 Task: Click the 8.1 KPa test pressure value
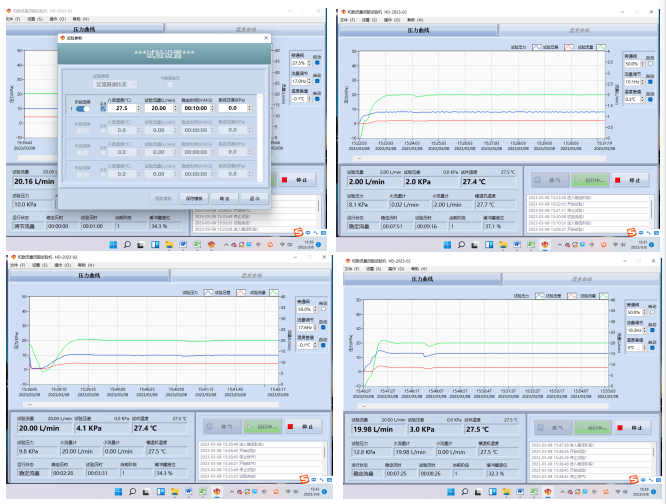coord(366,205)
